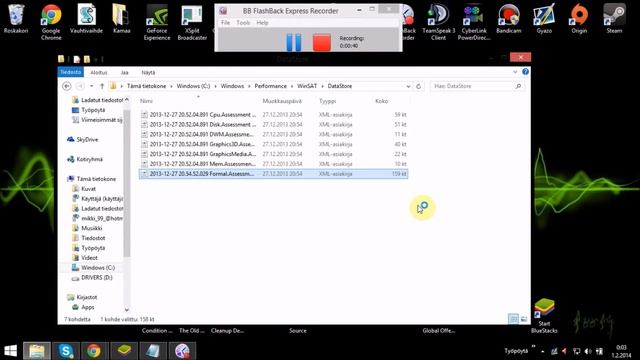Image resolution: width=640 pixels, height=360 pixels.
Task: Select the XSplit Broadcaster desktop icon
Action: pyautogui.click(x=192, y=22)
